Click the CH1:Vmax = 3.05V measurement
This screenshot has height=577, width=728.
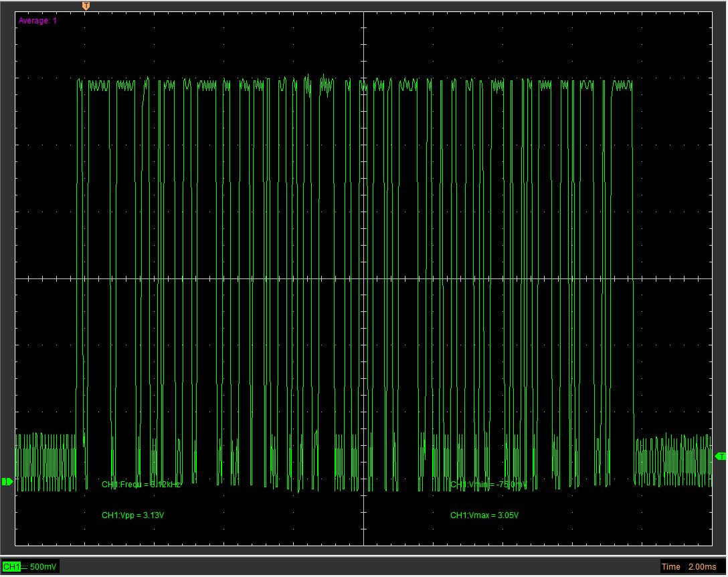coord(484,515)
